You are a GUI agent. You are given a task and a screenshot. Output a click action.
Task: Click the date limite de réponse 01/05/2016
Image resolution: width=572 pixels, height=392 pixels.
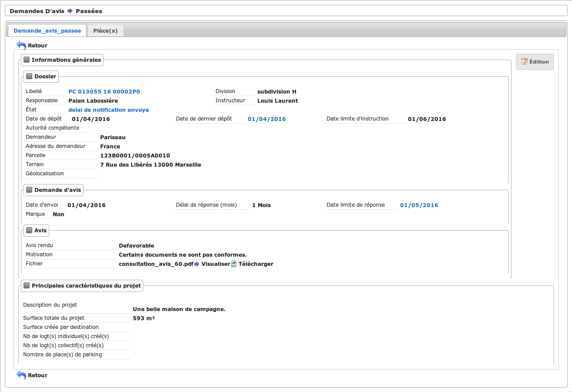(x=419, y=205)
